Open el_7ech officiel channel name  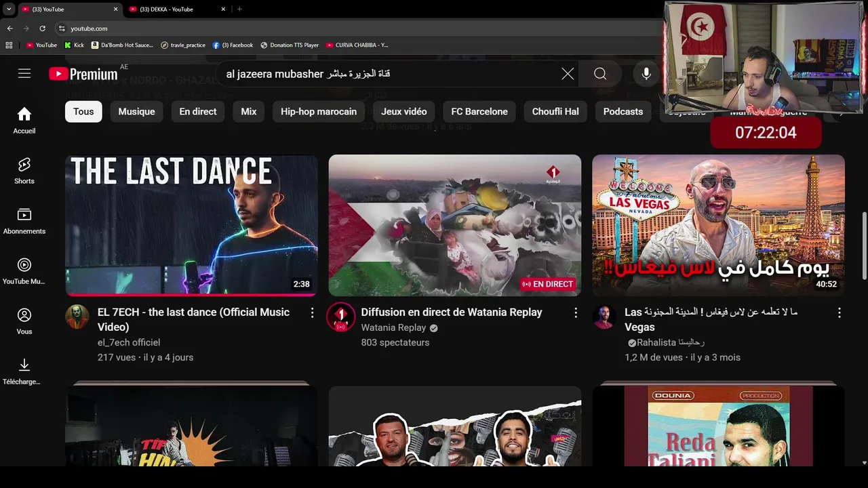click(129, 342)
